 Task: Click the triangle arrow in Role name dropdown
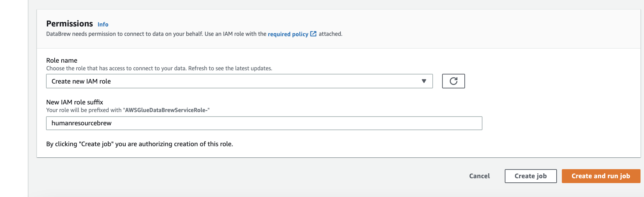pos(424,81)
